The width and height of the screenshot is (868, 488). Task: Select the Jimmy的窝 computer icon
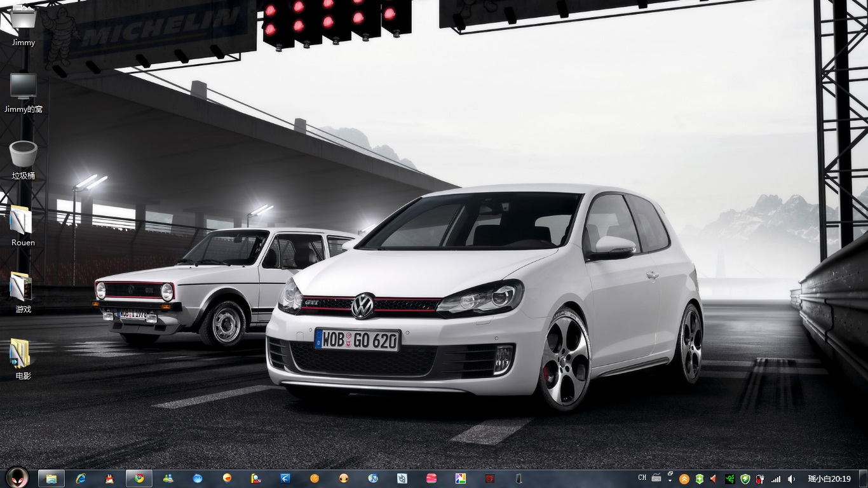tap(24, 93)
